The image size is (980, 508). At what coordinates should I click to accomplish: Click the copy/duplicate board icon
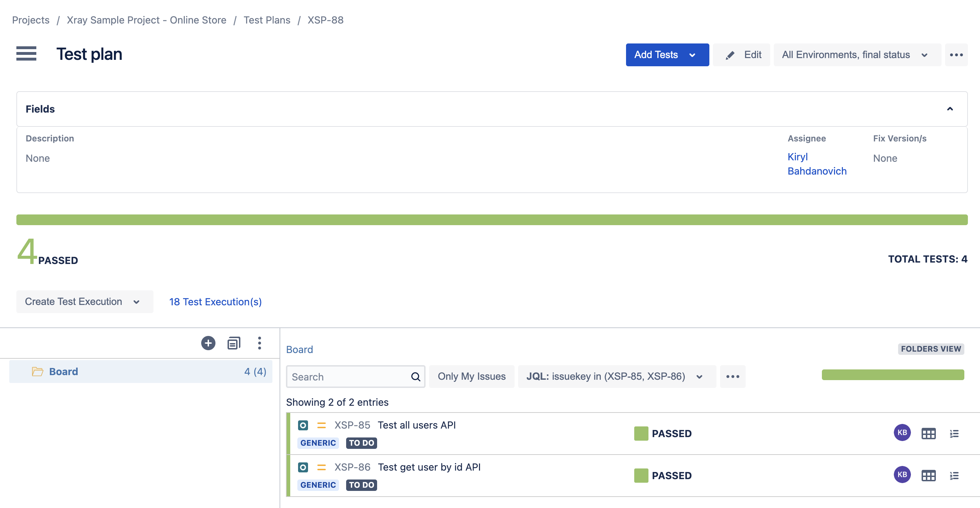pos(234,342)
